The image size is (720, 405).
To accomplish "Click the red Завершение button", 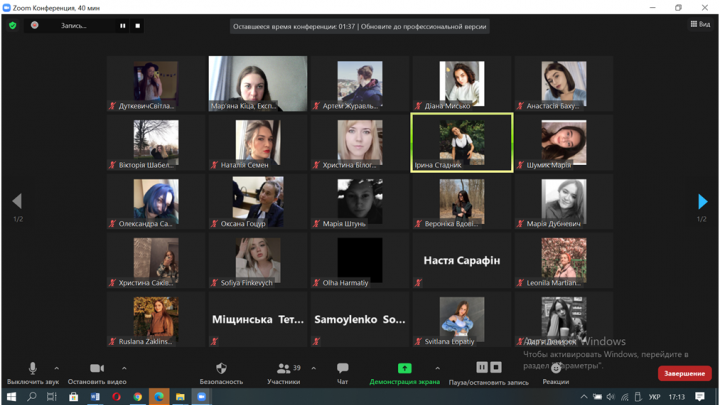I will click(684, 373).
